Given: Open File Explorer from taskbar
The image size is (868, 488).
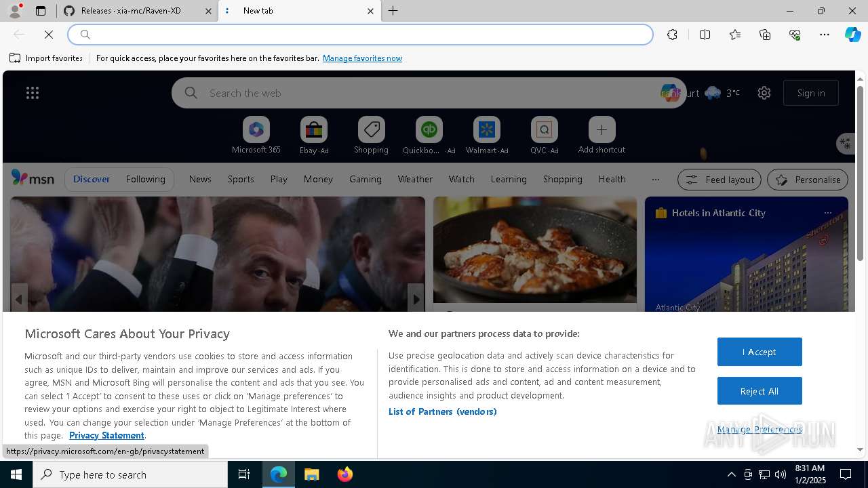Looking at the screenshot, I should pyautogui.click(x=311, y=474).
